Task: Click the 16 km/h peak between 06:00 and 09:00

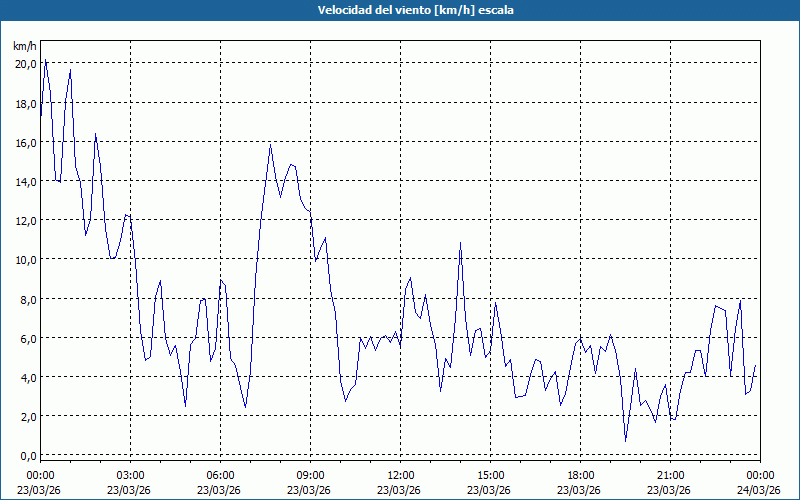Action: (270, 145)
